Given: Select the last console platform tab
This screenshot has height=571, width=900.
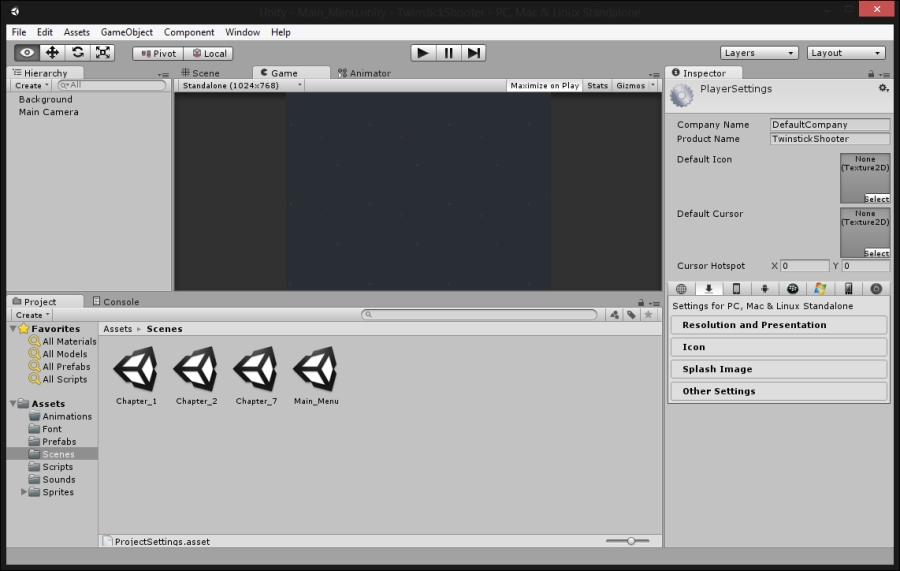Looking at the screenshot, I should click(x=876, y=289).
